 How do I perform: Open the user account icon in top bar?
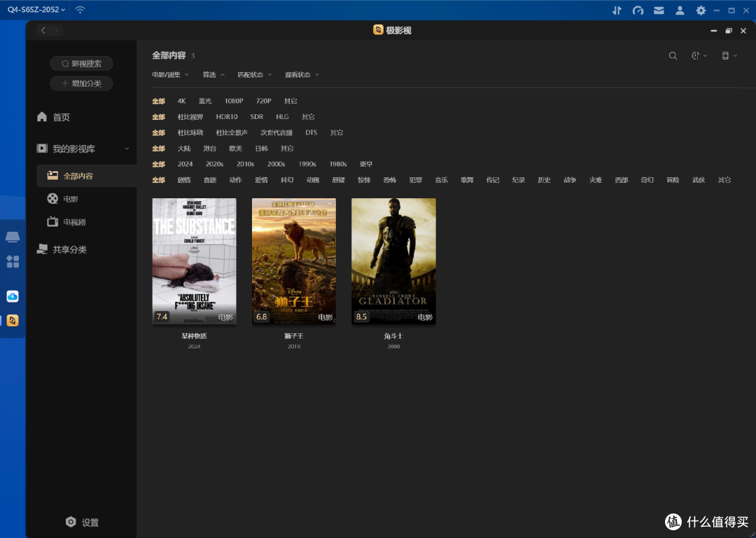[680, 10]
